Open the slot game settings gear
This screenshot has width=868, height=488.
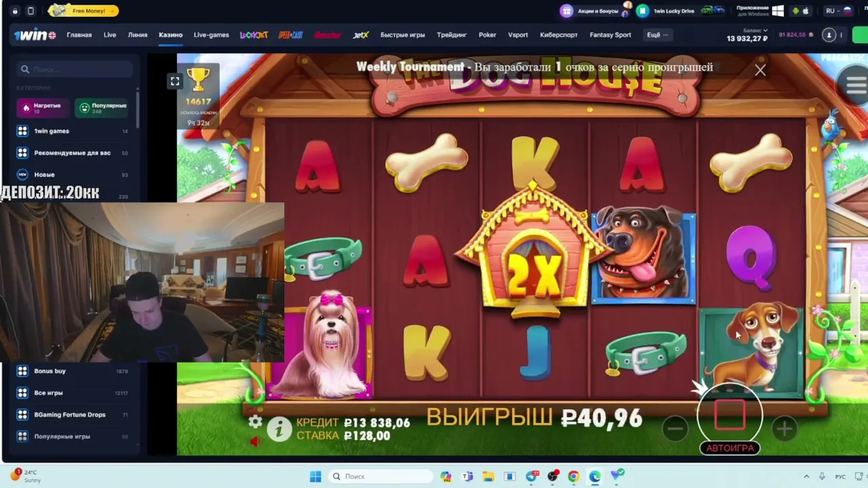(x=255, y=422)
